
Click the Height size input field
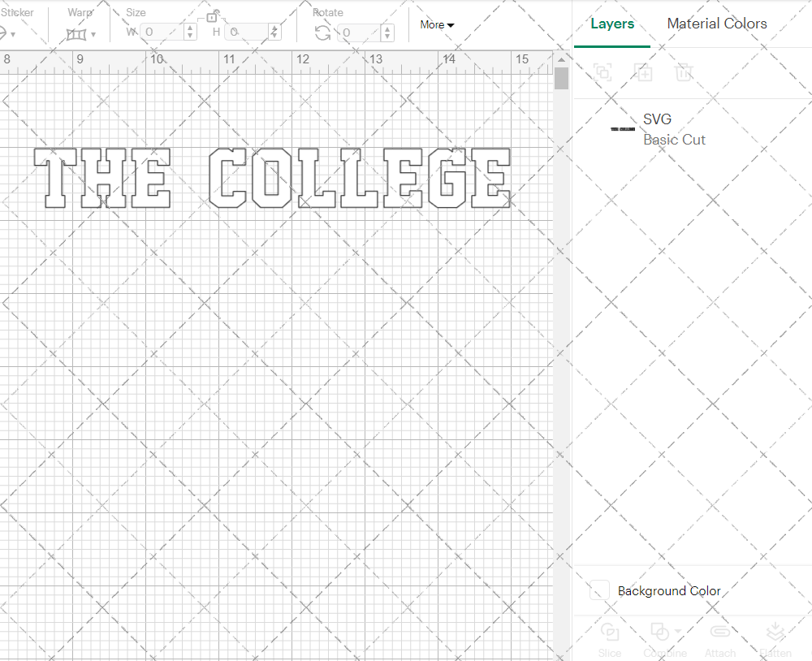248,32
